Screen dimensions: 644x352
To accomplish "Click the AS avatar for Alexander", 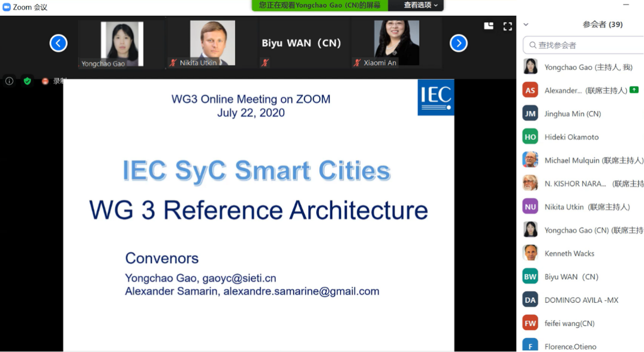I will coord(530,90).
